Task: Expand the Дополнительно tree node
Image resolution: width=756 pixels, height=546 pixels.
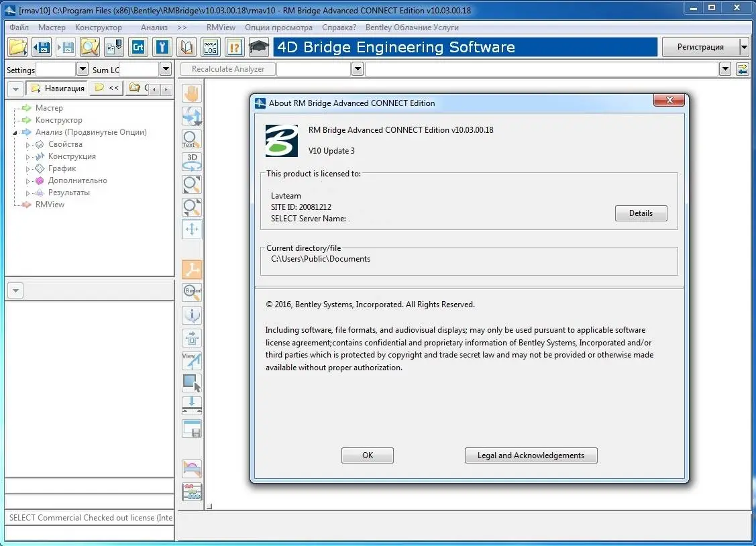Action: pyautogui.click(x=28, y=180)
